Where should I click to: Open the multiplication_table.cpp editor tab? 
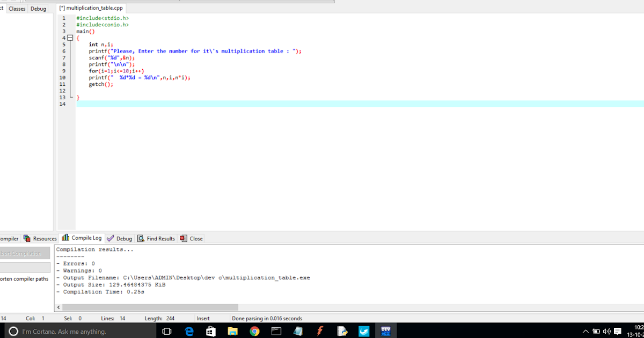click(91, 9)
